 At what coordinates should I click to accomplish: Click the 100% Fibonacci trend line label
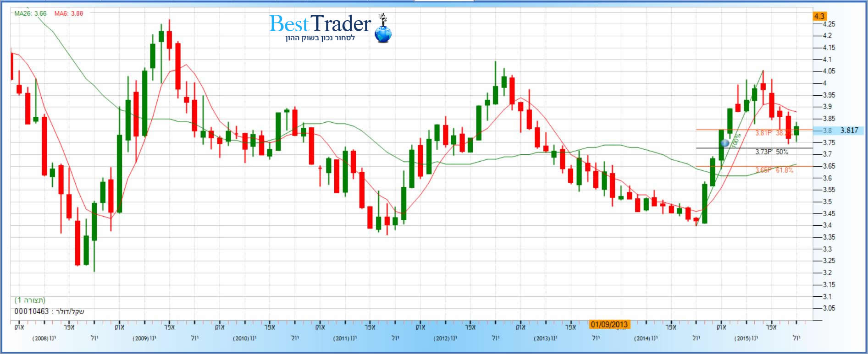pyautogui.click(x=735, y=140)
